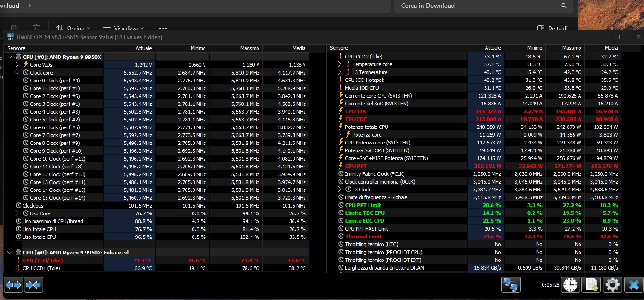This screenshot has height=300, width=644.
Task: Click the left pane Attuale column header
Action: tap(129, 48)
